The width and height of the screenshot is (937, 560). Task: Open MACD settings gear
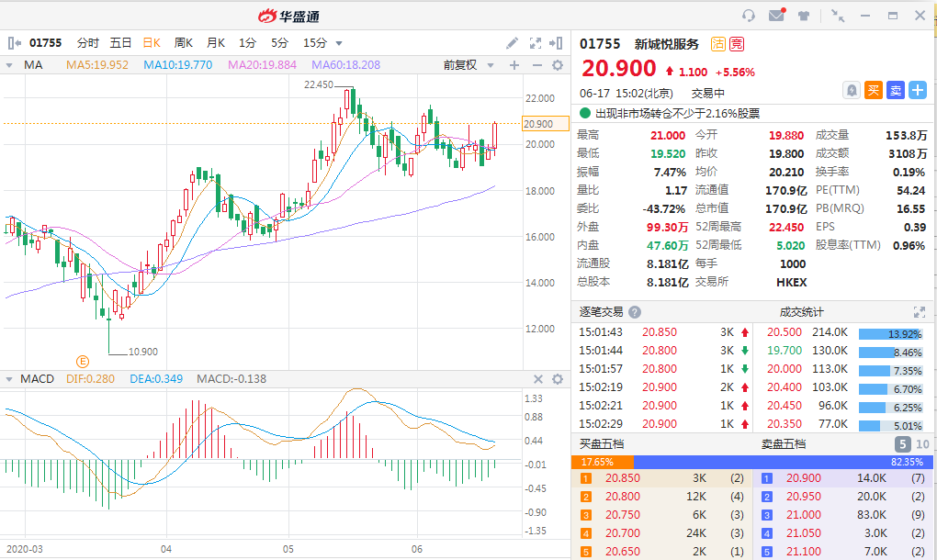point(558,379)
